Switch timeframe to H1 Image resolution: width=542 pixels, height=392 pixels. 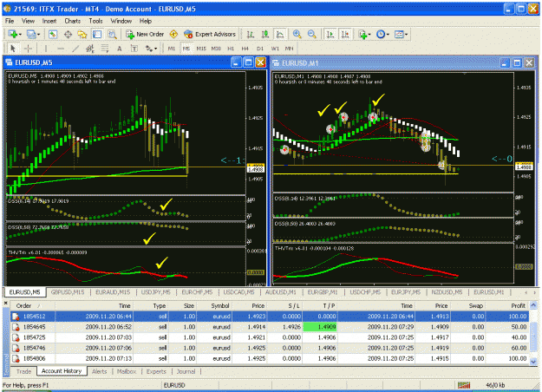pyautogui.click(x=231, y=49)
